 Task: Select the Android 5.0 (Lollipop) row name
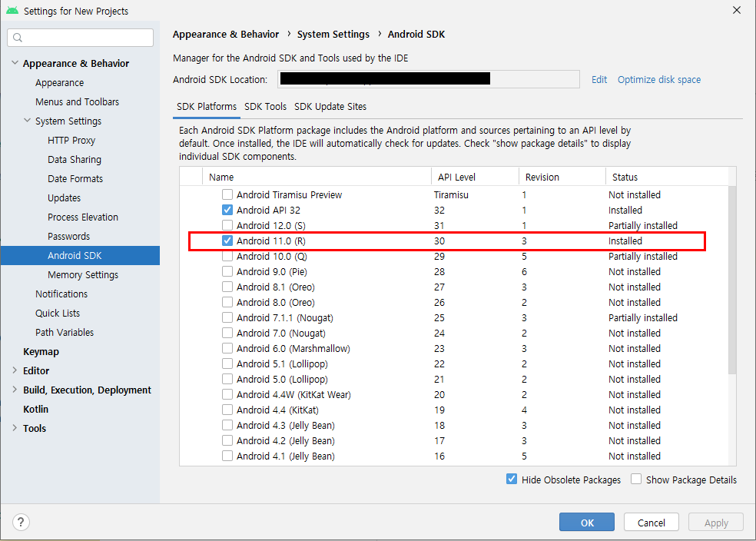[282, 380]
